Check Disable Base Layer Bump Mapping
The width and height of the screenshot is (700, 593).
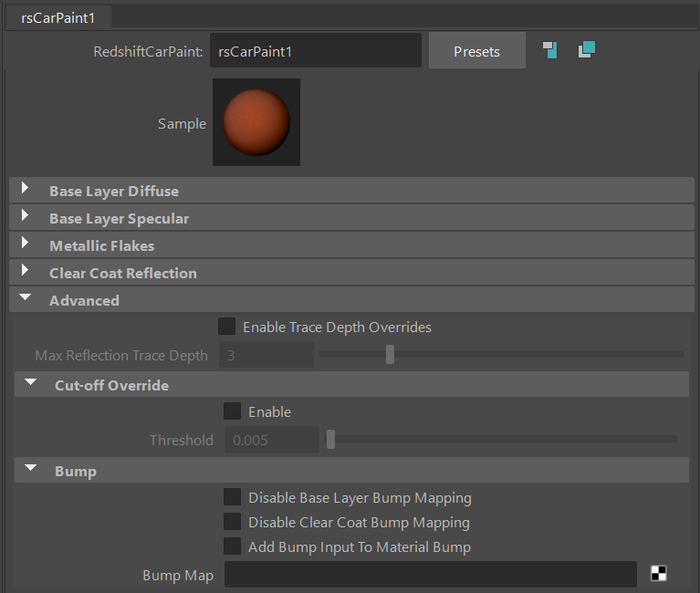pos(232,496)
